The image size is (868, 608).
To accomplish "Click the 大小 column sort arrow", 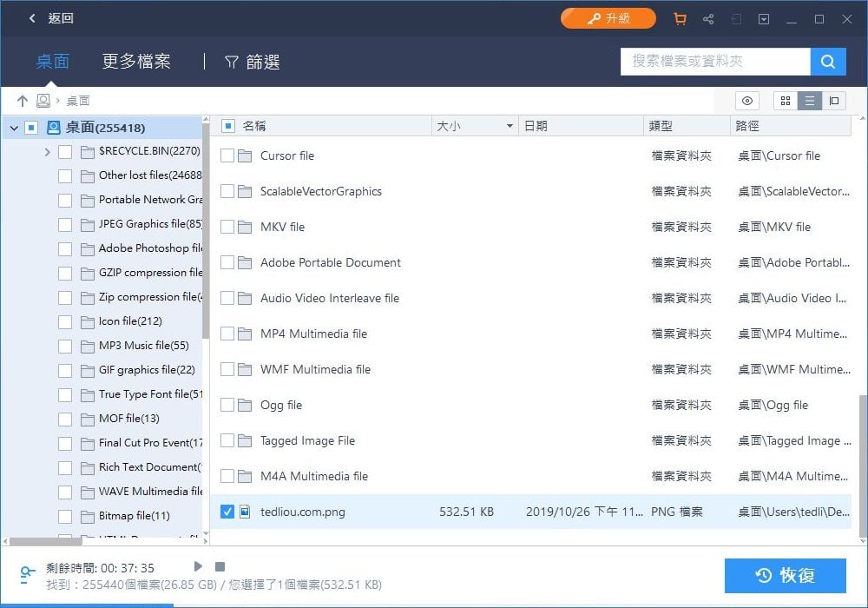I will pyautogui.click(x=510, y=126).
